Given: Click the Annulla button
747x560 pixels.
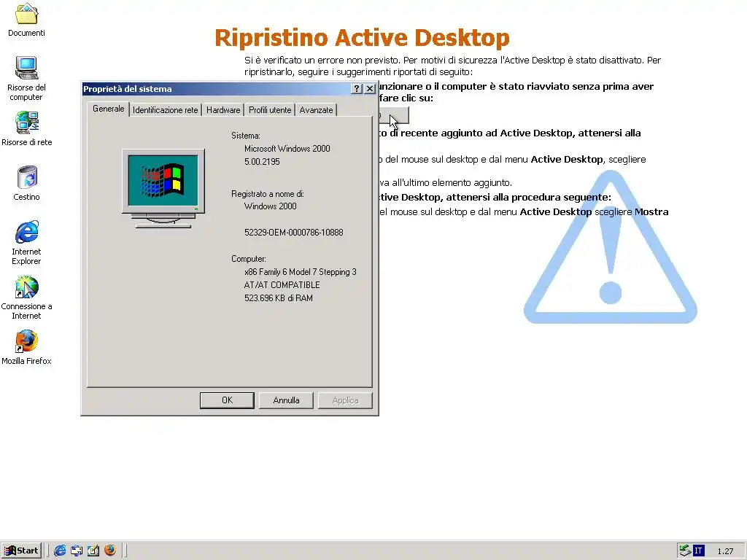Looking at the screenshot, I should [286, 400].
